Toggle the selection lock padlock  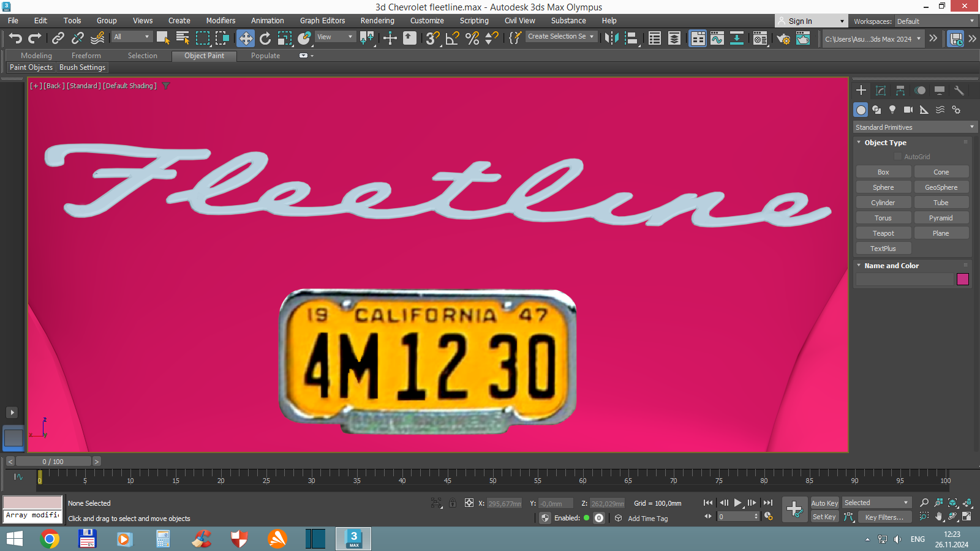pos(453,503)
